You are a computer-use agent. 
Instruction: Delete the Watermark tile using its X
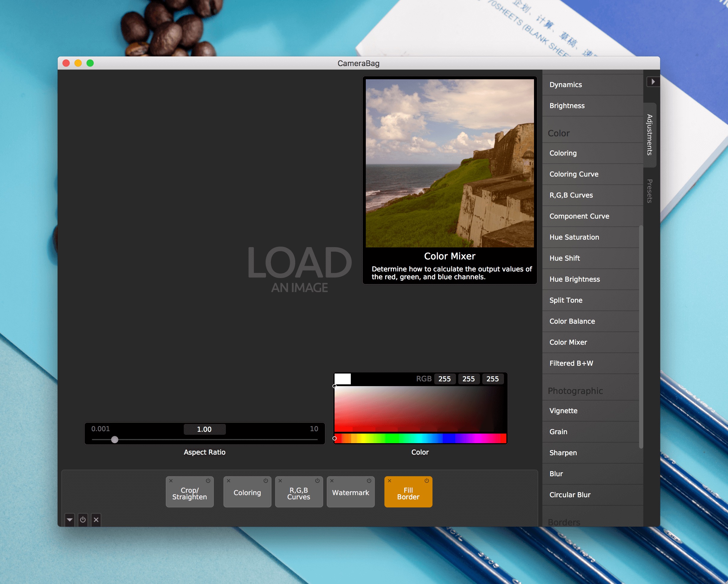pyautogui.click(x=332, y=481)
